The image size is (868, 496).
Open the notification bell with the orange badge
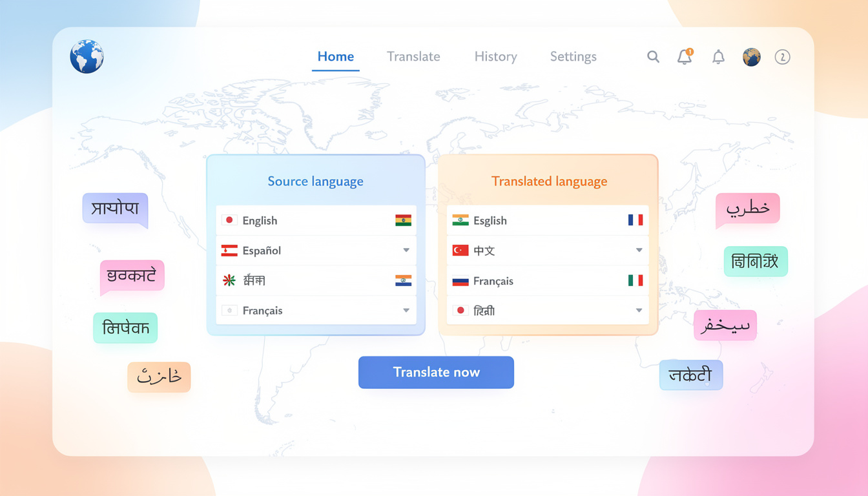click(685, 57)
